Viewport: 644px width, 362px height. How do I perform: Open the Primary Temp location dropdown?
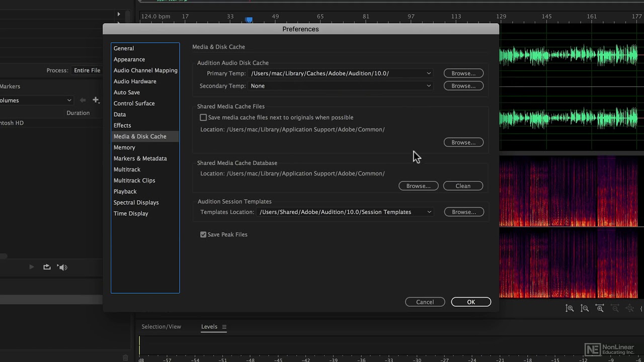click(x=429, y=73)
